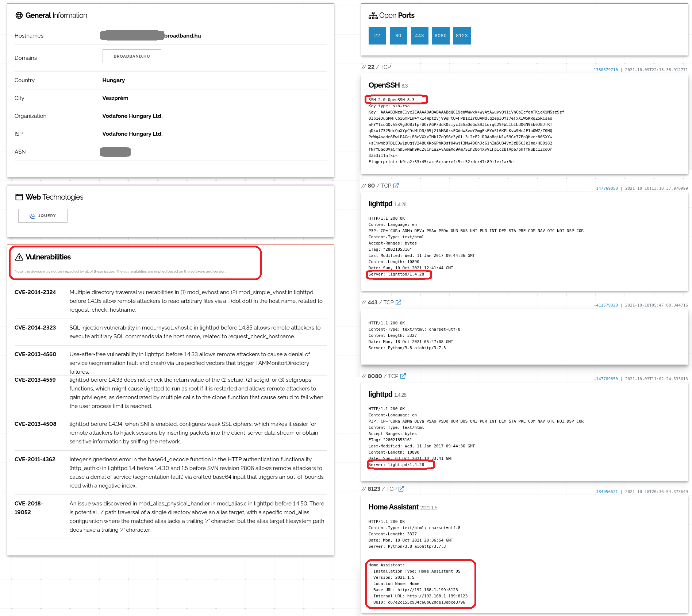Viewport: 692px width, 616px height.
Task: Open external link icon for port 8123
Action: pyautogui.click(x=401, y=489)
